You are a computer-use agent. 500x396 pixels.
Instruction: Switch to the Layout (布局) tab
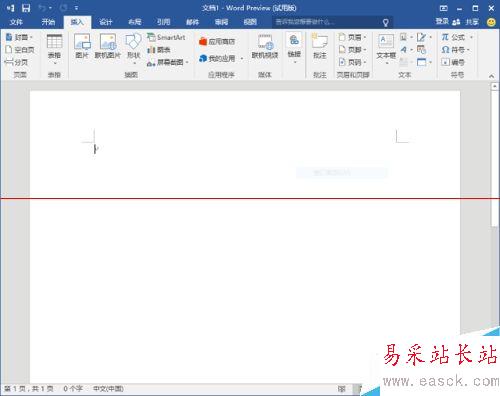point(135,22)
